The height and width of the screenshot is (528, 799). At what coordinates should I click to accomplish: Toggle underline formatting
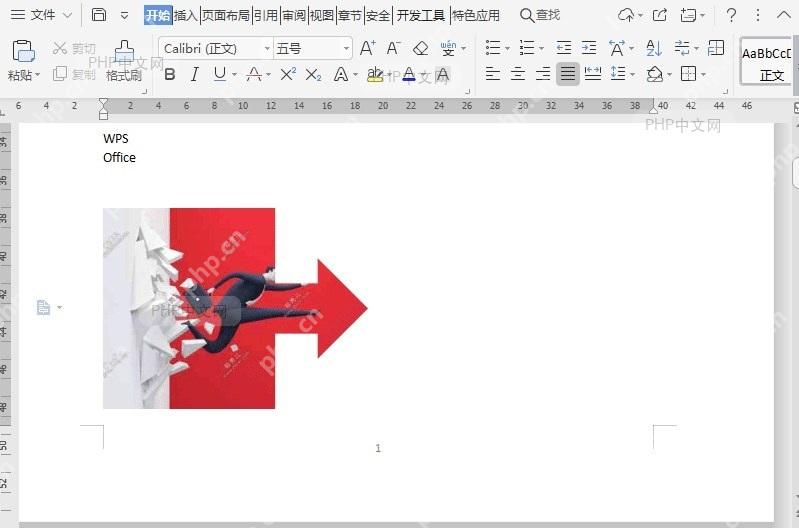coord(220,75)
